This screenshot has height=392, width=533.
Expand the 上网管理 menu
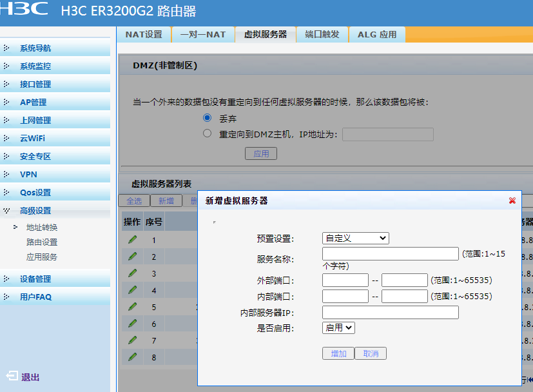(55, 121)
